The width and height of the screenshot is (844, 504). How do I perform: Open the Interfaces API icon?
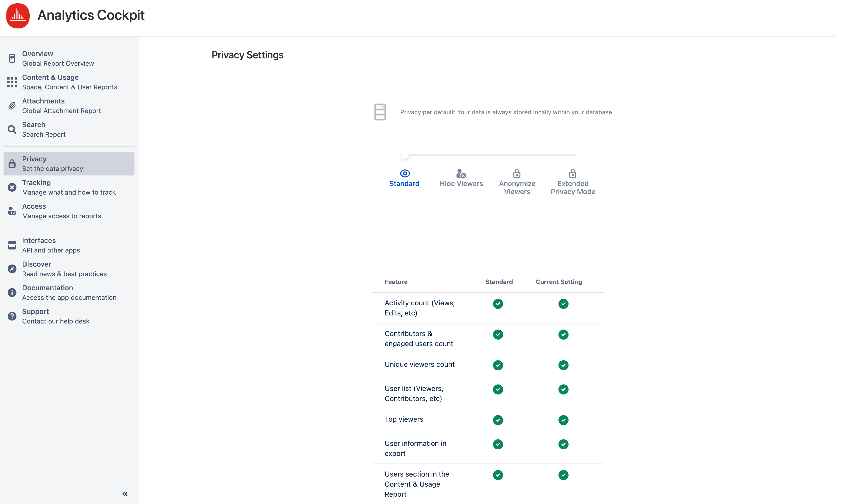click(x=12, y=245)
